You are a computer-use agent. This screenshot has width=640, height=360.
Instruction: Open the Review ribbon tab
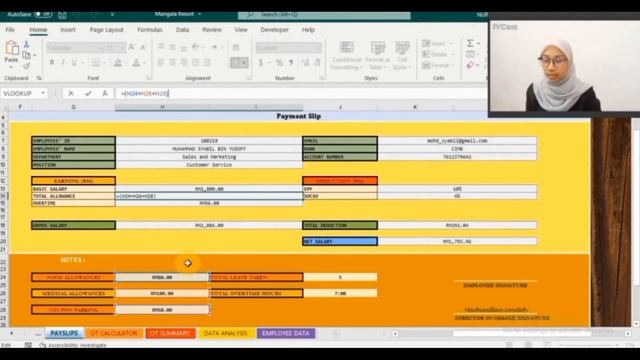pos(212,30)
